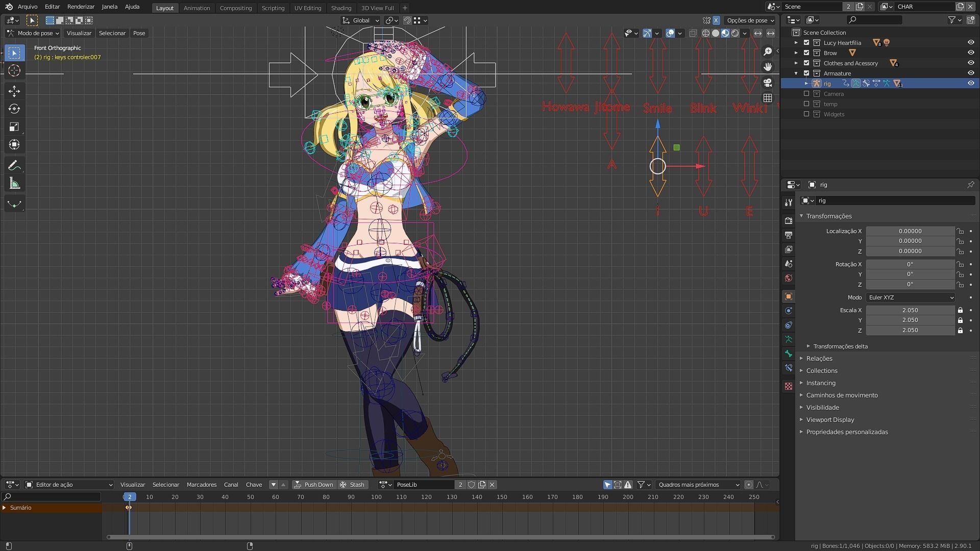Enable the Widgets collection checkbox
The height and width of the screenshot is (551, 980).
tap(806, 114)
